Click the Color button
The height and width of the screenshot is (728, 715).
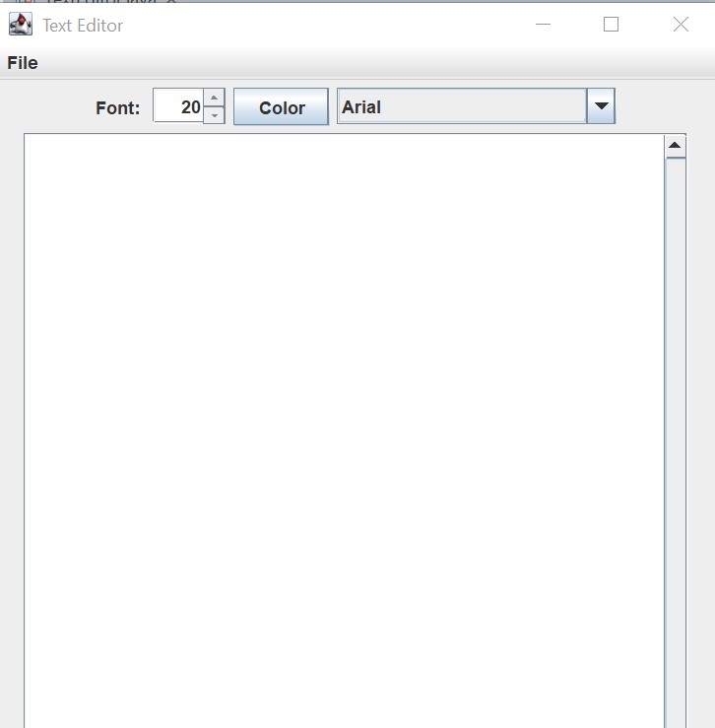(x=281, y=106)
